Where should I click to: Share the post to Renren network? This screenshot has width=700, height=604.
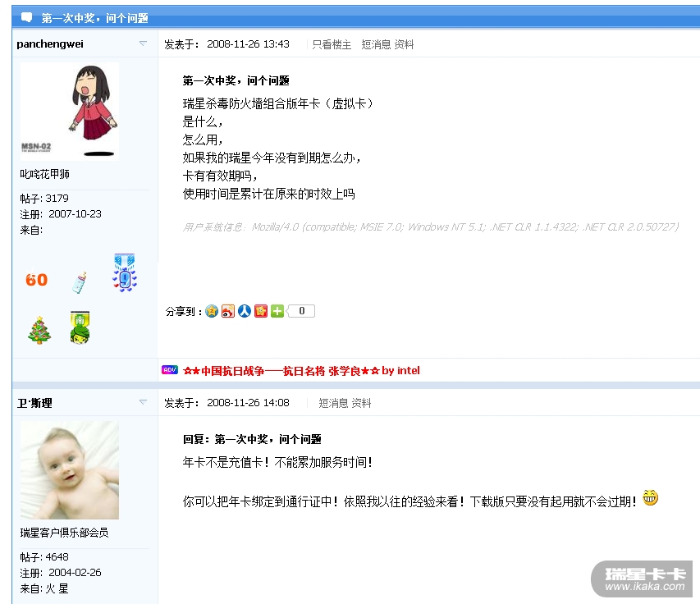[245, 311]
